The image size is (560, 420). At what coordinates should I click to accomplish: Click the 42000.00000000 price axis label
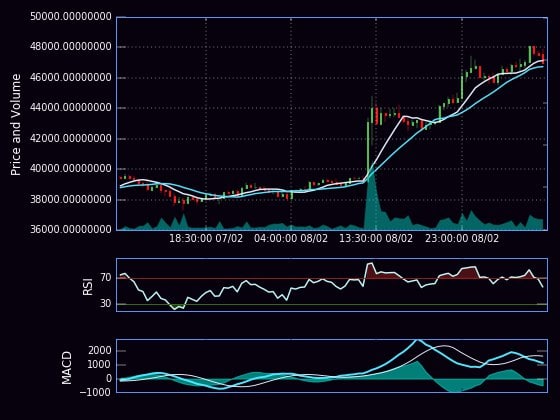(x=70, y=138)
